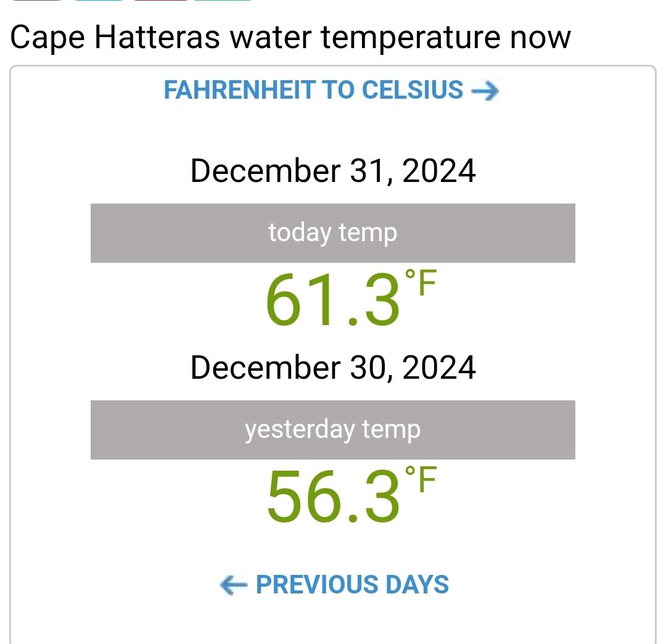Click empty card area below Previous Days
The height and width of the screenshot is (644, 666).
coord(333,622)
